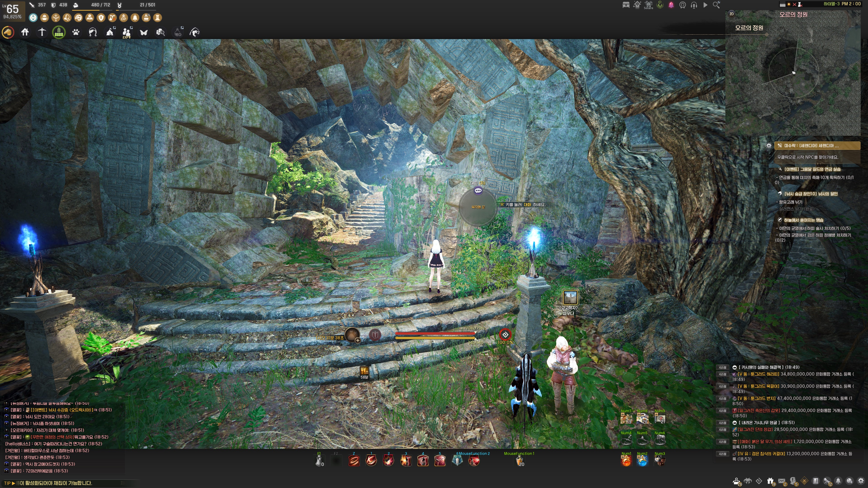The image size is (868, 488).
Task: Click the house residence icon
Action: pos(25,32)
